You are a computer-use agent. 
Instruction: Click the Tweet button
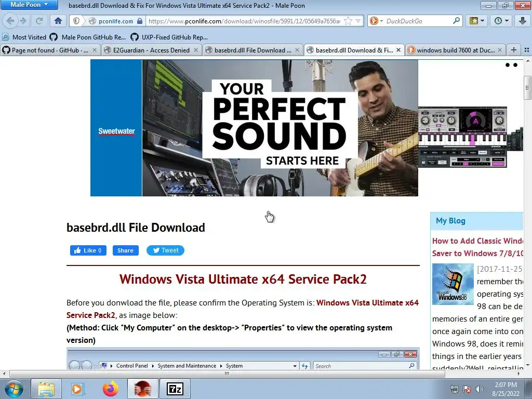tap(165, 250)
